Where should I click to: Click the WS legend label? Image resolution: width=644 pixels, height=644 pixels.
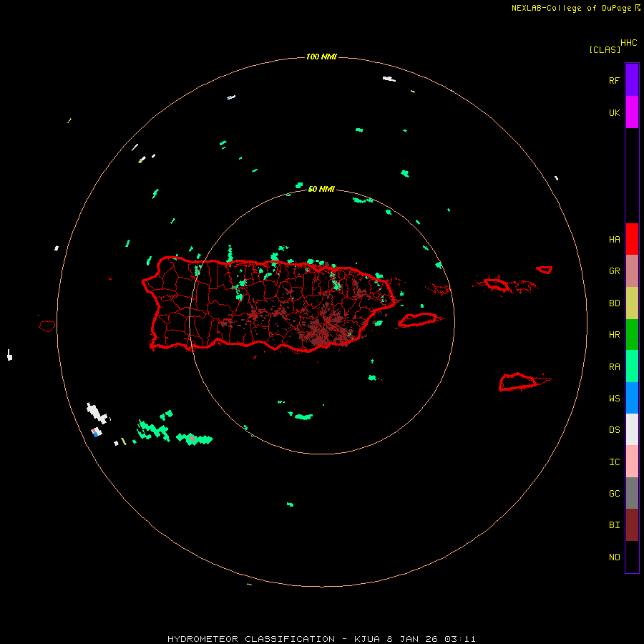point(614,399)
